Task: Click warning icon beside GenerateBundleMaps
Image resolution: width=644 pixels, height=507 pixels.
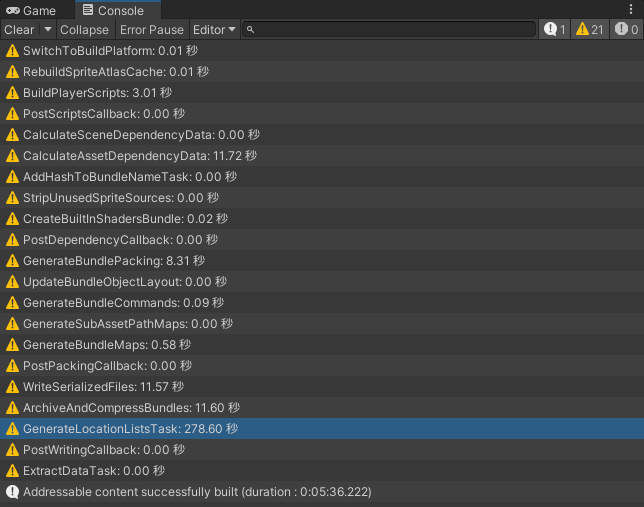Action: coord(12,345)
